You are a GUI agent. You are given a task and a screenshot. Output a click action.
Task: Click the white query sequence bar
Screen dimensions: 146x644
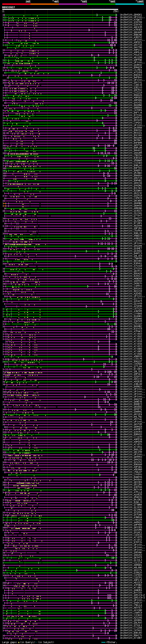tap(60, 10)
